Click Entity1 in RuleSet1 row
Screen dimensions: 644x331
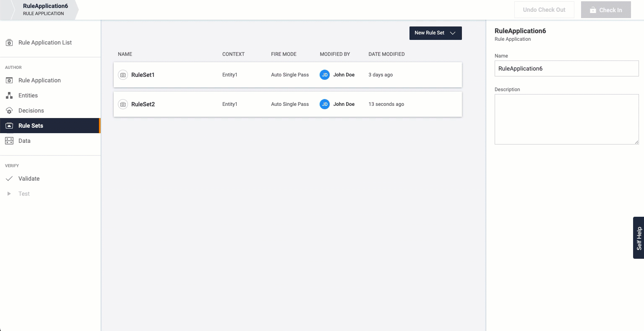click(x=230, y=75)
